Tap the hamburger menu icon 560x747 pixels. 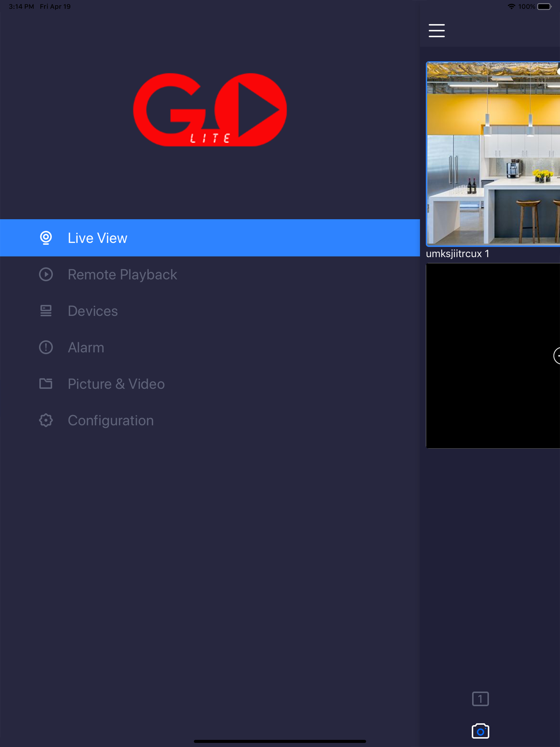[x=436, y=30]
